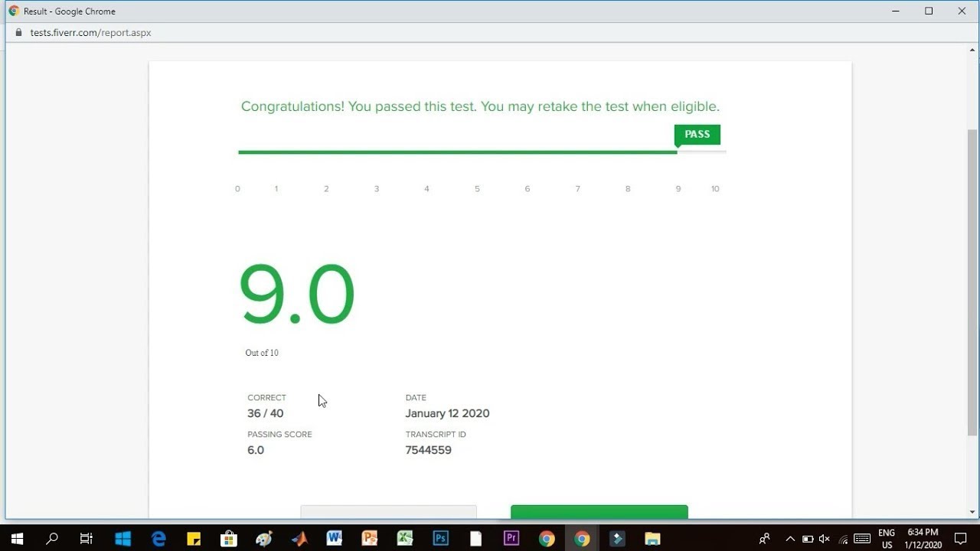Open People icon in system tray
The height and width of the screenshot is (551, 980).
pyautogui.click(x=764, y=538)
